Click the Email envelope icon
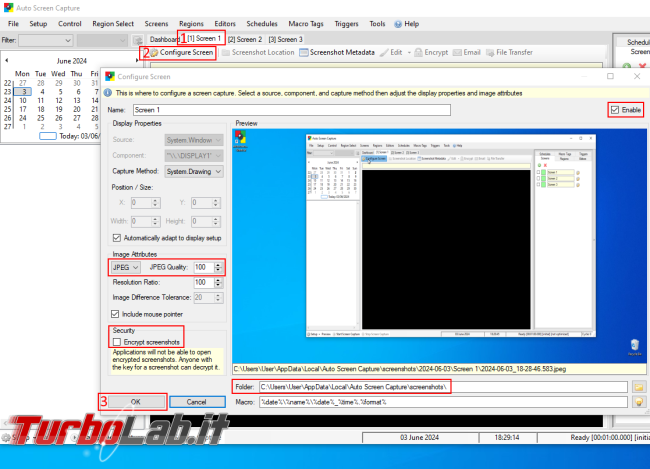This screenshot has height=469, width=650. tap(457, 52)
